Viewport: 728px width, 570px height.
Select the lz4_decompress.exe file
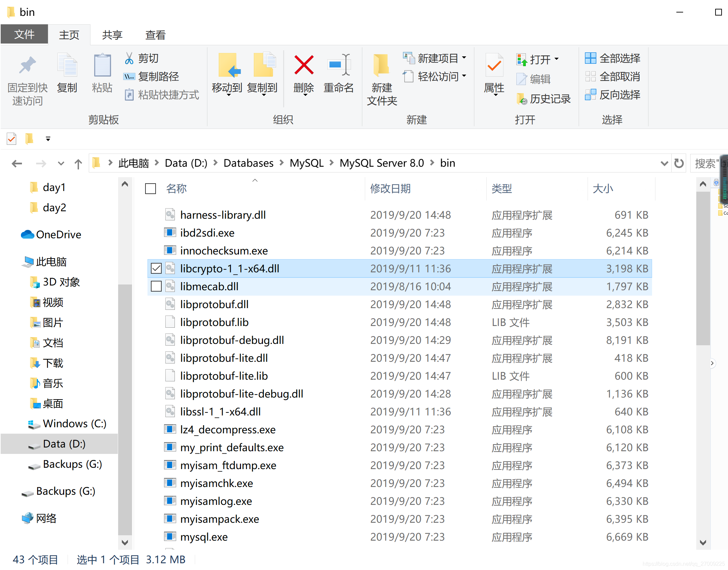400,430
